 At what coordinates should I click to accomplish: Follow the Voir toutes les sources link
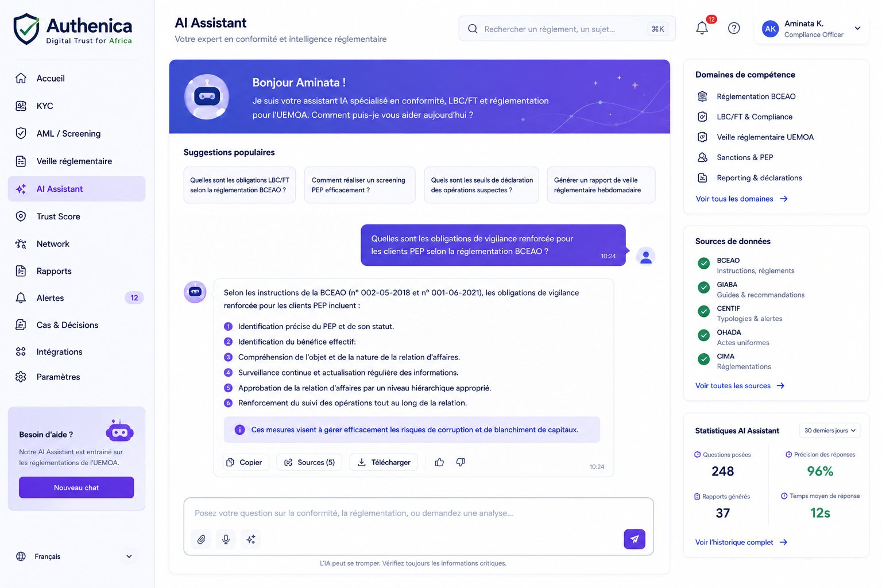click(x=740, y=386)
